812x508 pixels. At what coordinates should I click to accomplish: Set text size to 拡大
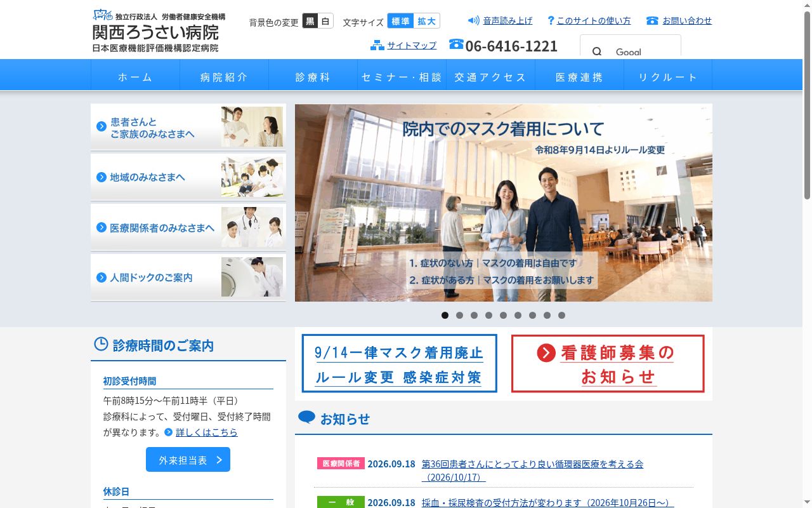[x=427, y=21]
